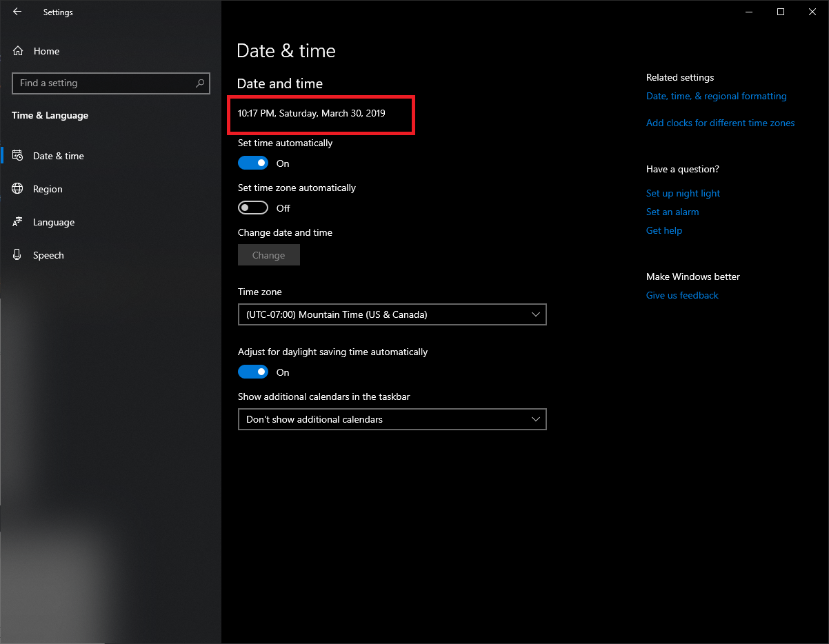Viewport: 829px width, 644px height.
Task: Focus the Find a setting search box
Action: [111, 83]
